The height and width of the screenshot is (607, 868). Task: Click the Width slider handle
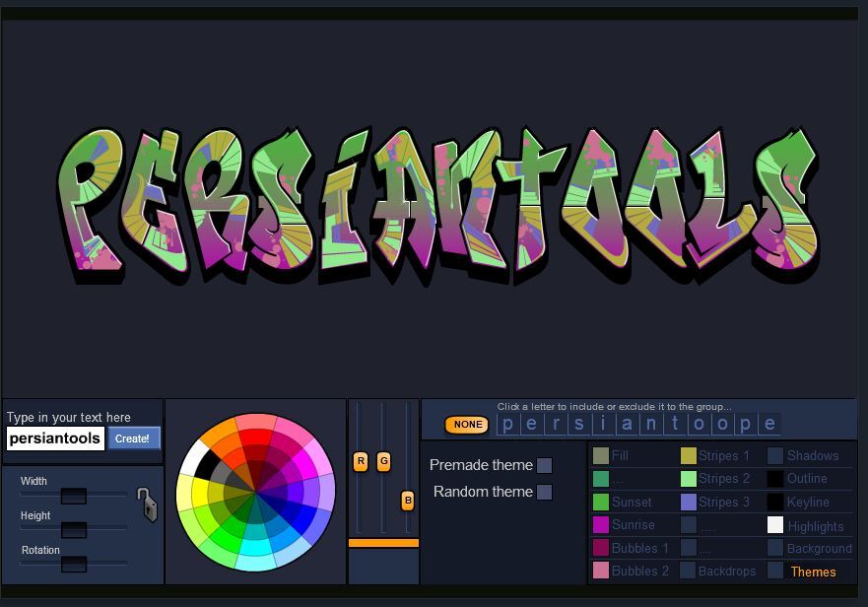(74, 496)
